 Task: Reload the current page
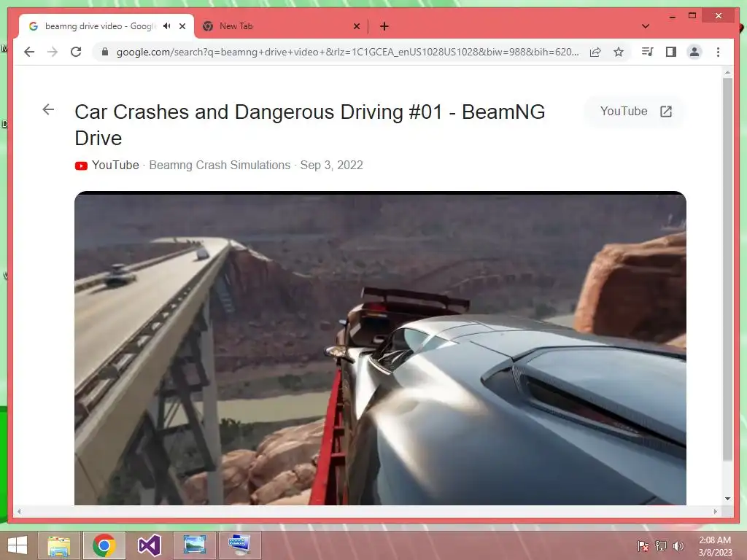click(x=76, y=52)
